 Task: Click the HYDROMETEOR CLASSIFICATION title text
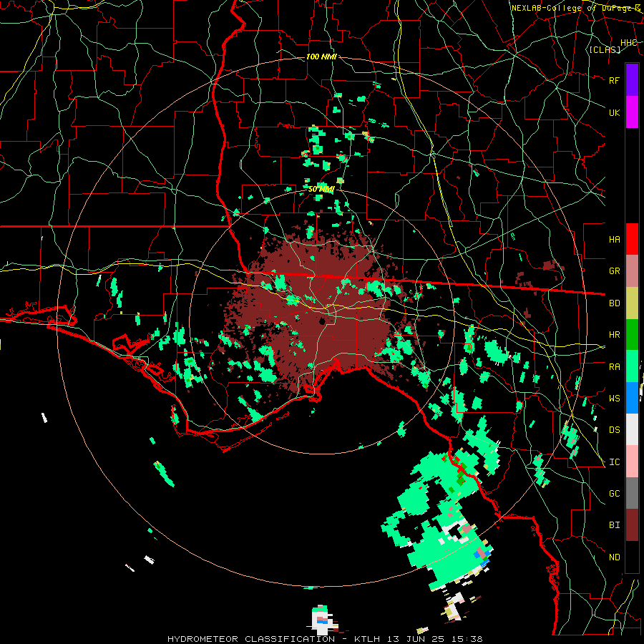pos(251,639)
